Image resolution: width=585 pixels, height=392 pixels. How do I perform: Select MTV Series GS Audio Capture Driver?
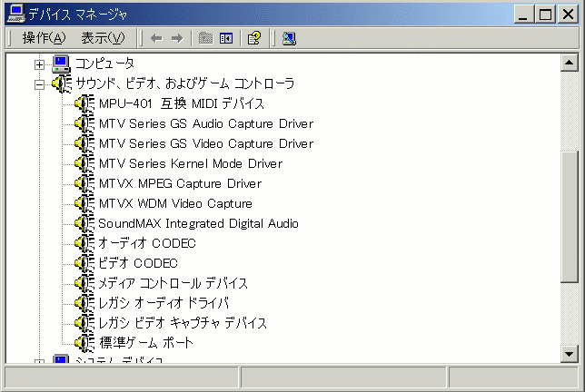click(205, 123)
